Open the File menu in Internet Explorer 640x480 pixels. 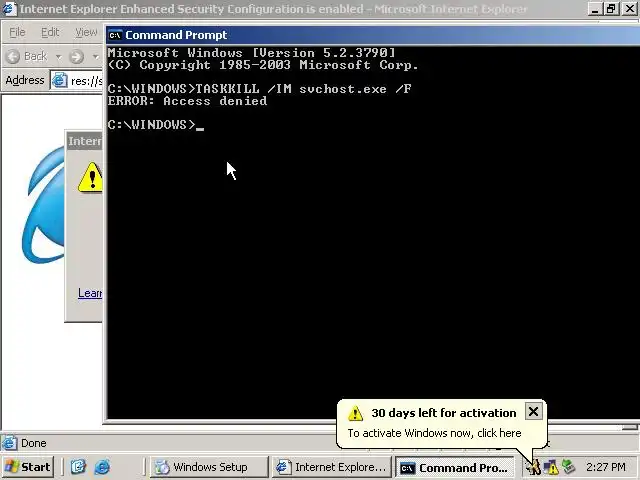[17, 32]
